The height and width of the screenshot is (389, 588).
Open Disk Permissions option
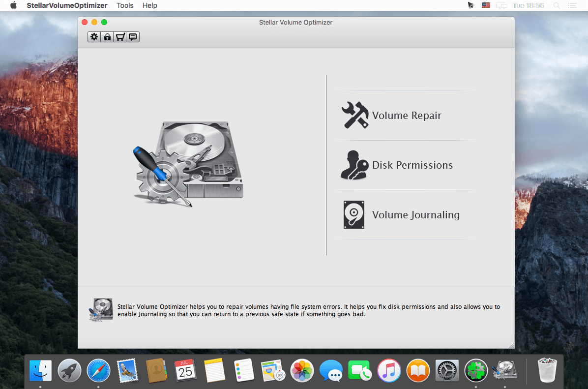412,165
